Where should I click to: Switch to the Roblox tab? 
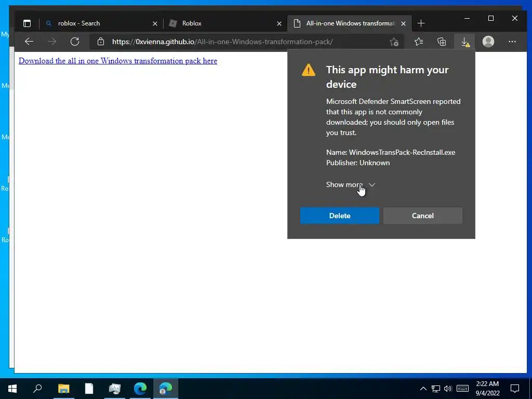pyautogui.click(x=225, y=23)
